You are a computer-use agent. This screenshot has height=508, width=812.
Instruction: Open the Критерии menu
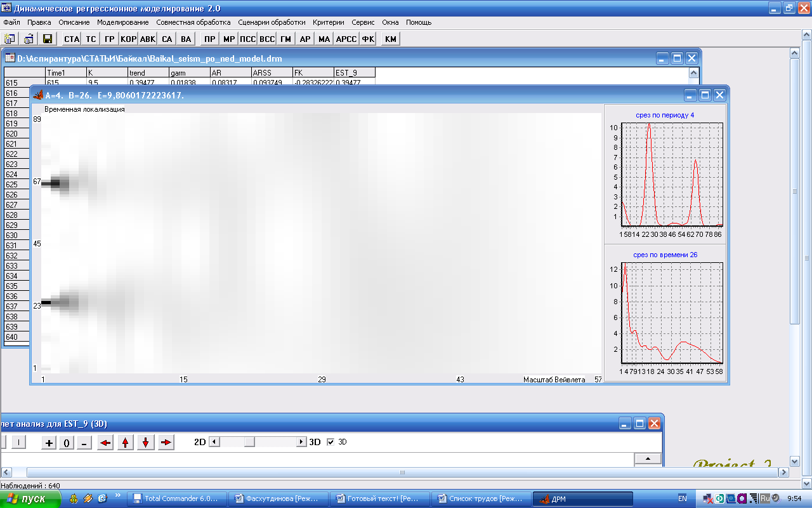tap(329, 22)
